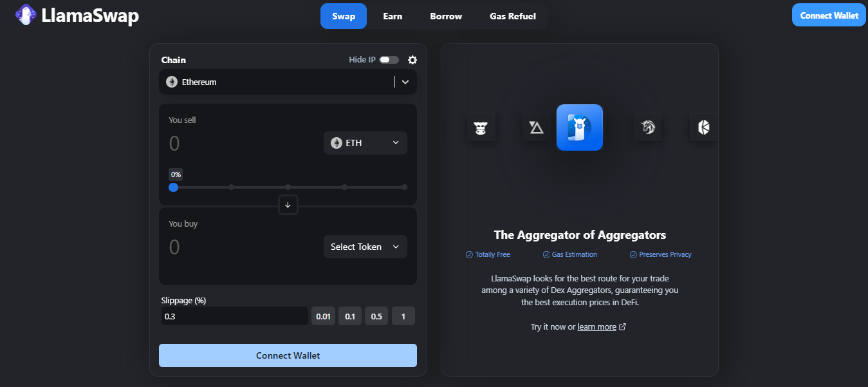The height and width of the screenshot is (387, 868).
Task: Click the 1inch unicorn logo icon
Action: (x=648, y=127)
